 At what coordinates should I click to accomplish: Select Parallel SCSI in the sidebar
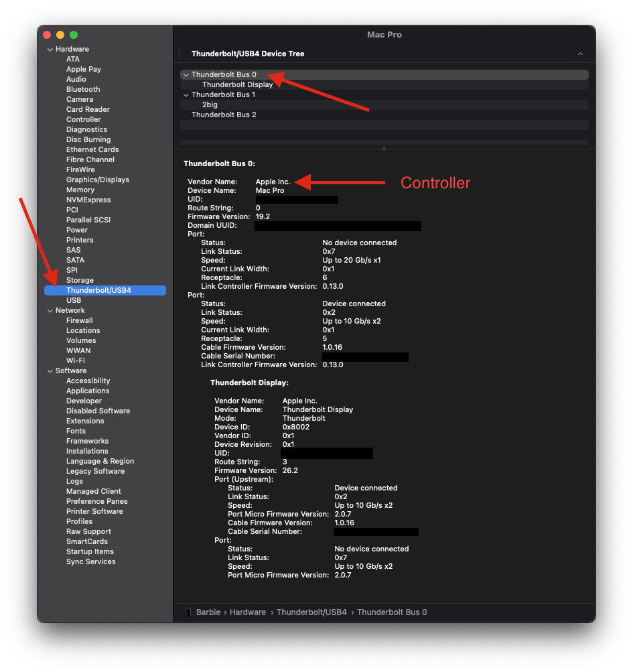pos(88,220)
